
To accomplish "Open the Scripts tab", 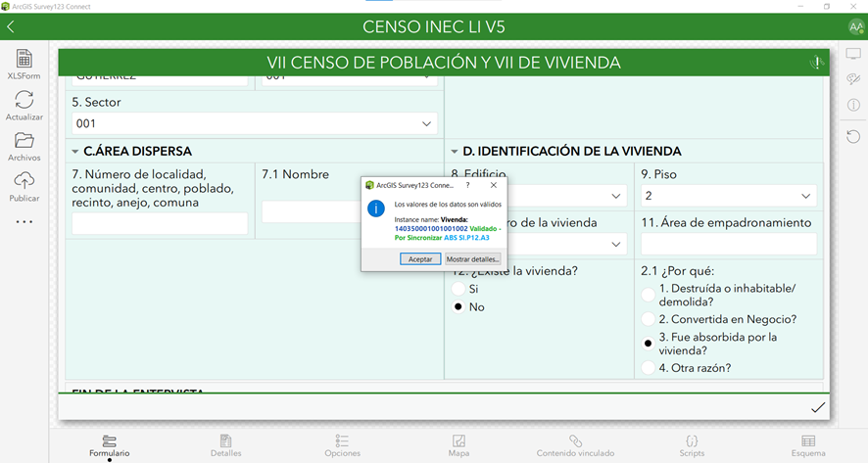I will [x=692, y=446].
